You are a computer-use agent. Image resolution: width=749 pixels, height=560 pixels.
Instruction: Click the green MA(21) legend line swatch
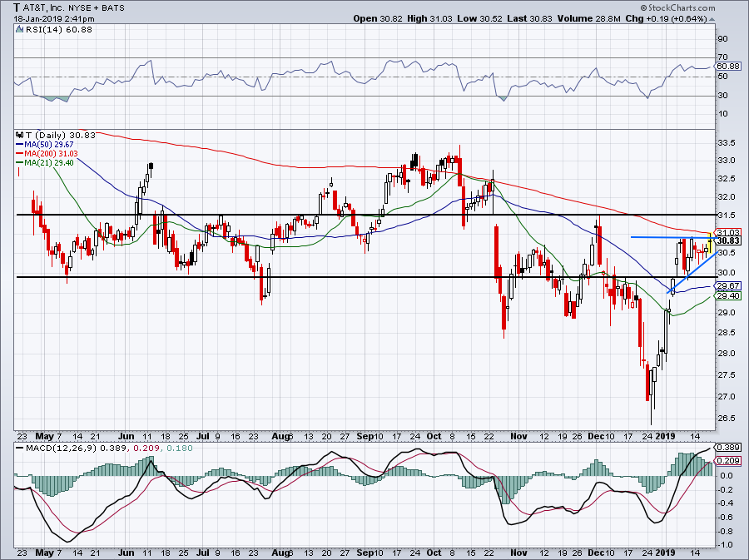pos(20,163)
